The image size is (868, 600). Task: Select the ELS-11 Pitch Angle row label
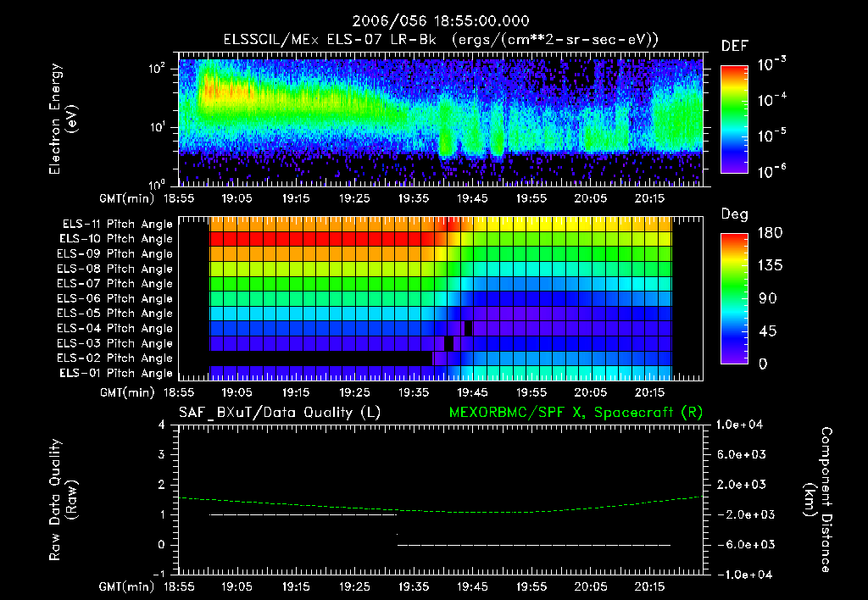pyautogui.click(x=117, y=225)
